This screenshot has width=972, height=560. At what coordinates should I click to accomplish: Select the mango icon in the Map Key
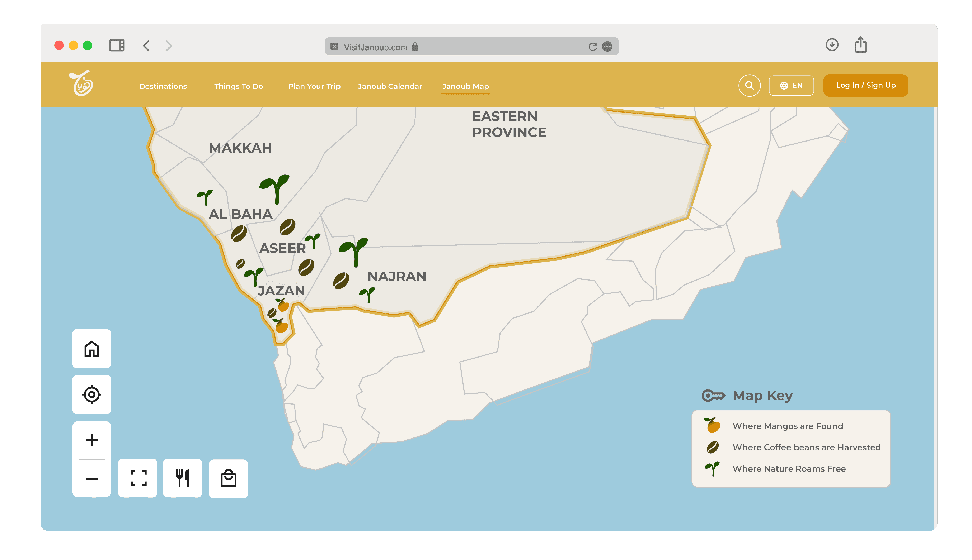pos(712,426)
